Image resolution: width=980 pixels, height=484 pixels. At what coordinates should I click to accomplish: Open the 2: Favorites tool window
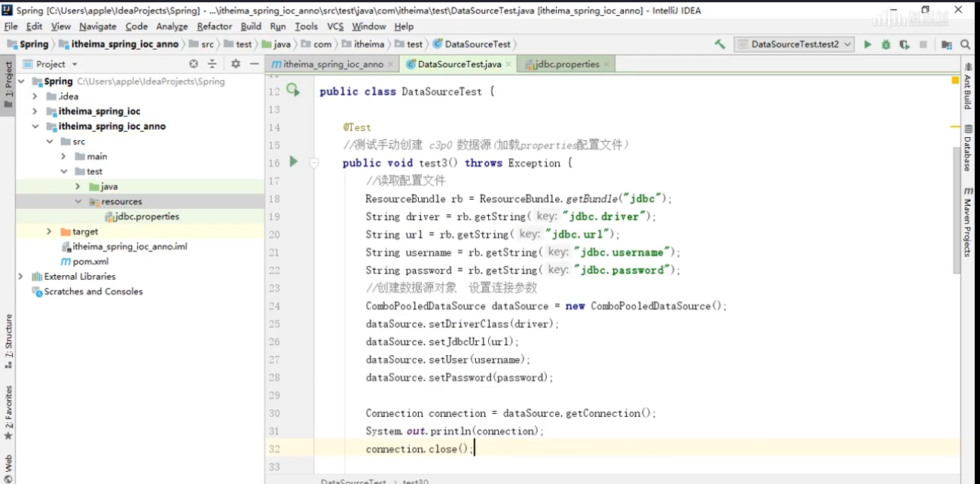tap(8, 412)
